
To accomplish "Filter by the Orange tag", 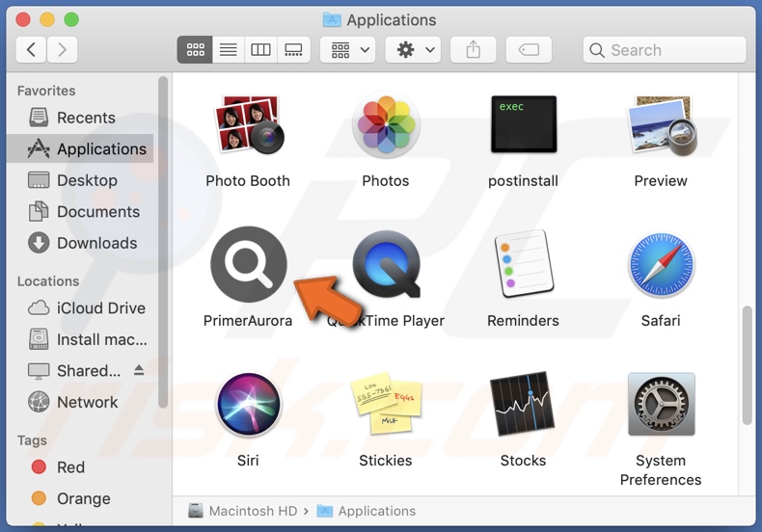I will [x=80, y=498].
